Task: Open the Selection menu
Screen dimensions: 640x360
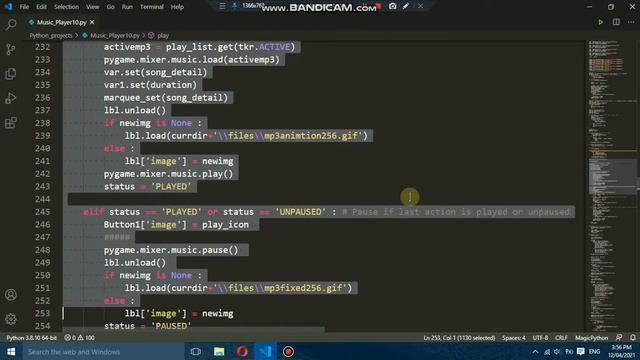Action: 67,7
